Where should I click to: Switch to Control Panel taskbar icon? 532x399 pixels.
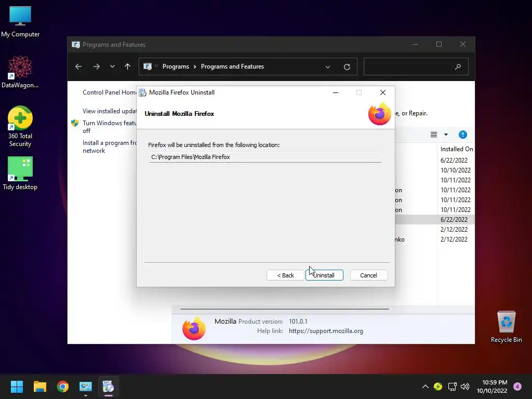click(86, 387)
